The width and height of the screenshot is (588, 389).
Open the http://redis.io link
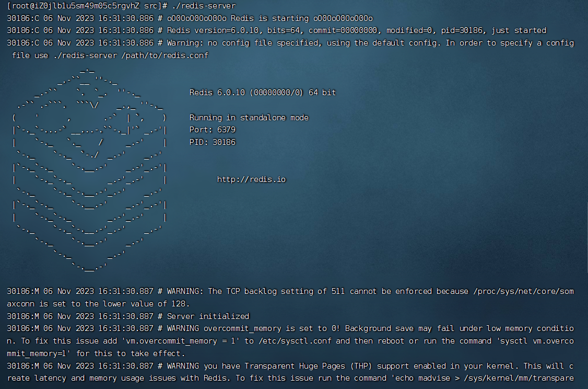click(251, 179)
